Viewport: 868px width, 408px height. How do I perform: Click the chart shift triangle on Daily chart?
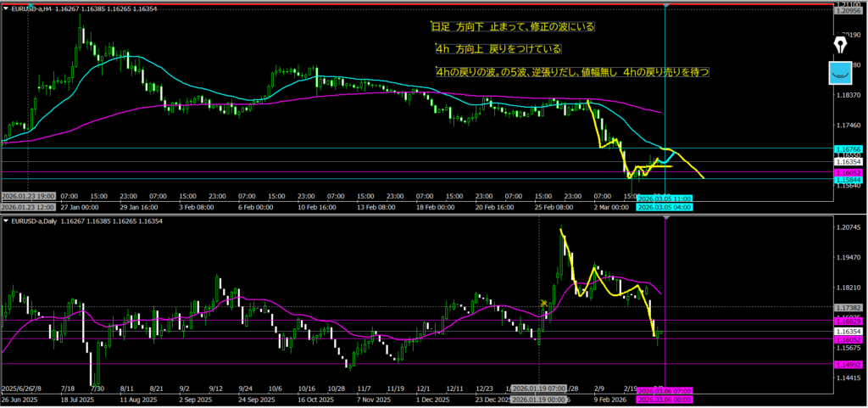point(665,220)
